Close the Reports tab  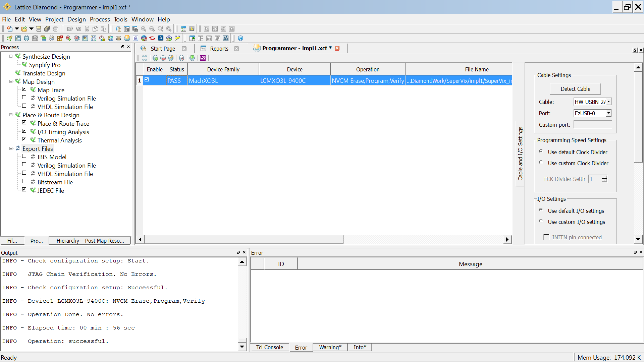pyautogui.click(x=236, y=49)
